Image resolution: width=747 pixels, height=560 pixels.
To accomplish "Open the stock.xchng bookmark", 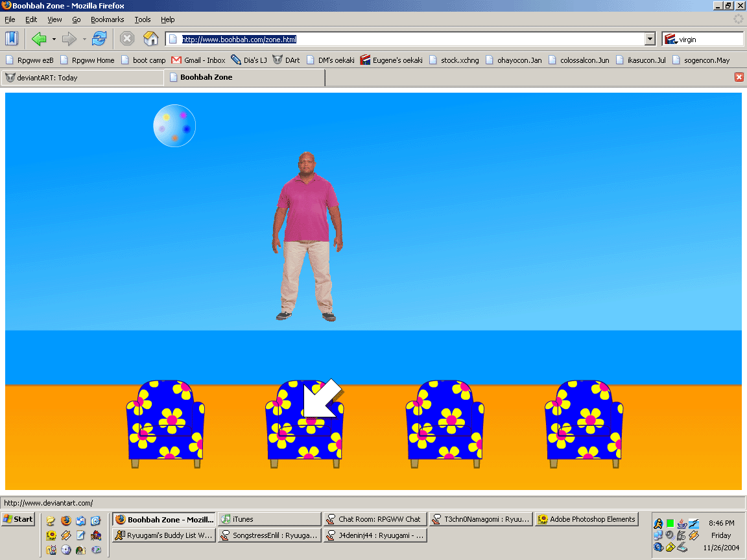I will point(454,60).
